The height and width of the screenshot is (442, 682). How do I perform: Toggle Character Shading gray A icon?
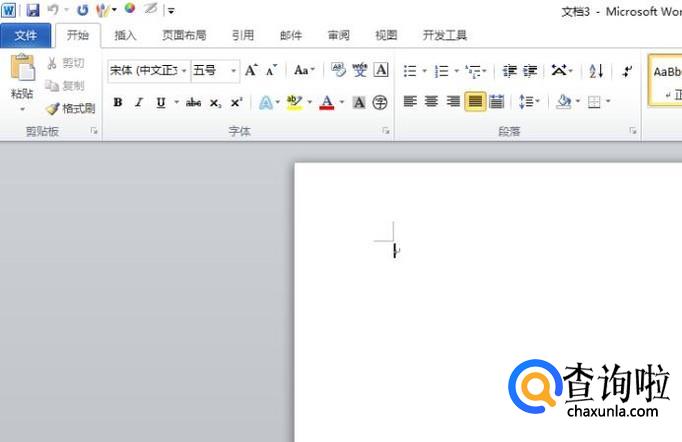[359, 103]
